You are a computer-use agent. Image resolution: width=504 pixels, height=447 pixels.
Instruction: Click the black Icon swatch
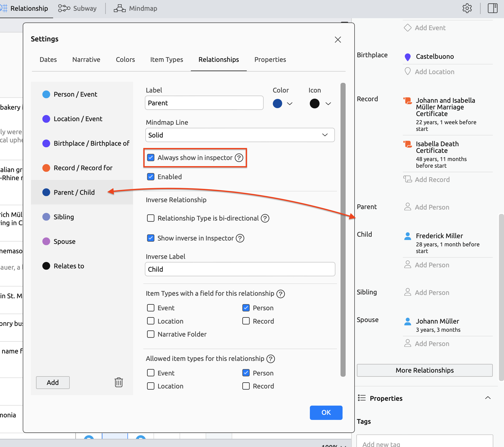tap(314, 104)
